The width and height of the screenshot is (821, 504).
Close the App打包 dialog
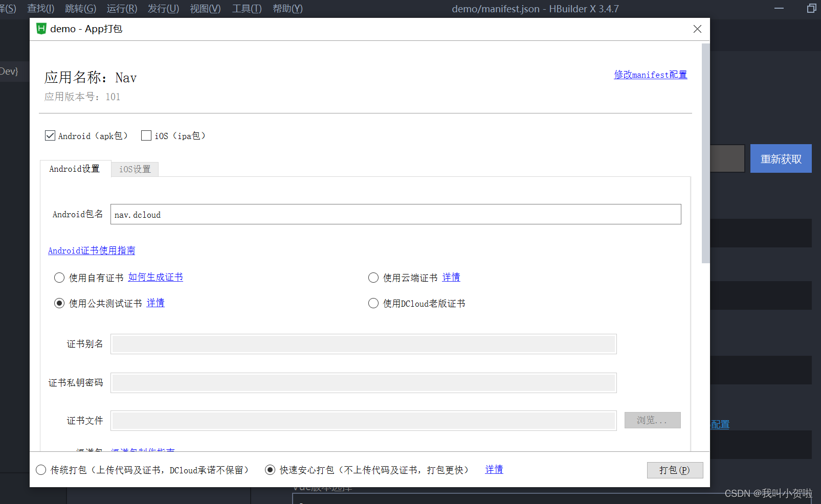pyautogui.click(x=697, y=29)
